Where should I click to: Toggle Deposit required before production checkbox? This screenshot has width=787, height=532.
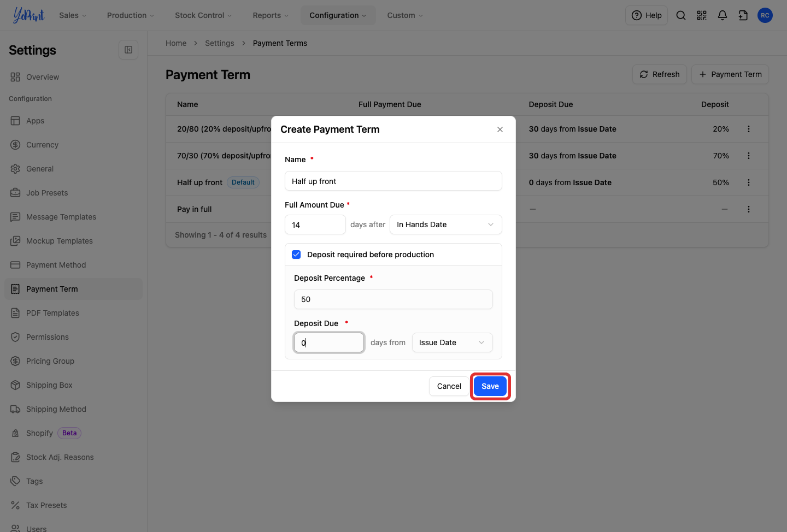296,255
